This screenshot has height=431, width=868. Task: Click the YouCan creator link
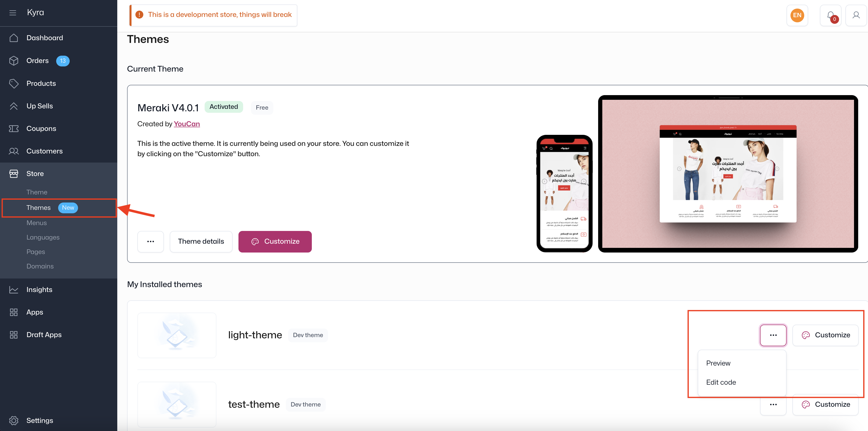click(186, 123)
